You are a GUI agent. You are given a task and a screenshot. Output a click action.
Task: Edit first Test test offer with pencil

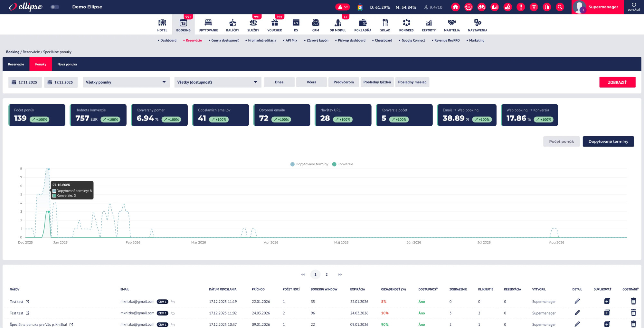click(577, 301)
